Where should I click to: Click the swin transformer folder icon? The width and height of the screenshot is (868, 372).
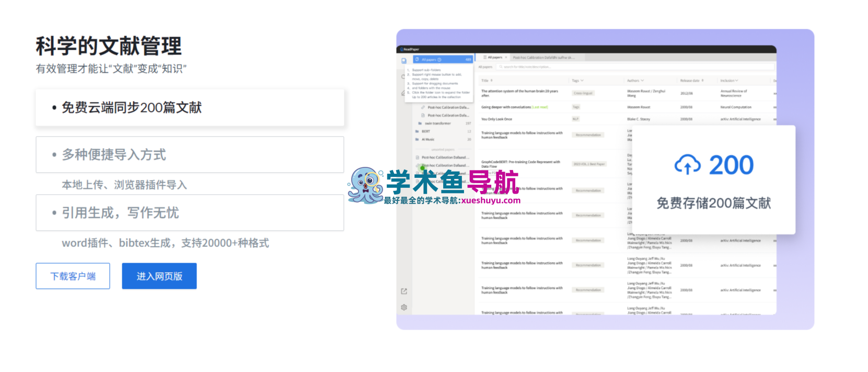pos(420,123)
